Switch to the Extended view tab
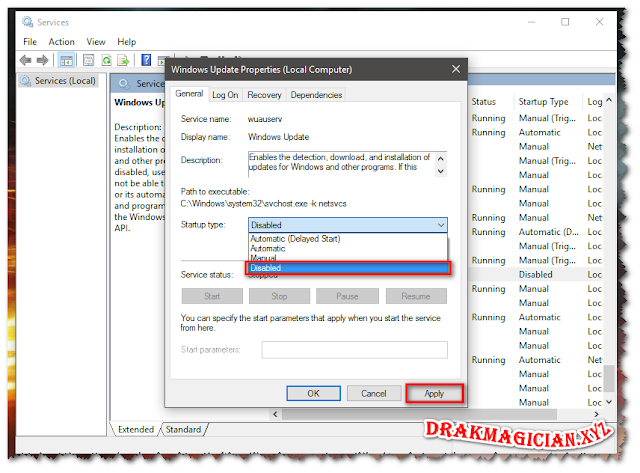The width and height of the screenshot is (640, 473). click(136, 429)
